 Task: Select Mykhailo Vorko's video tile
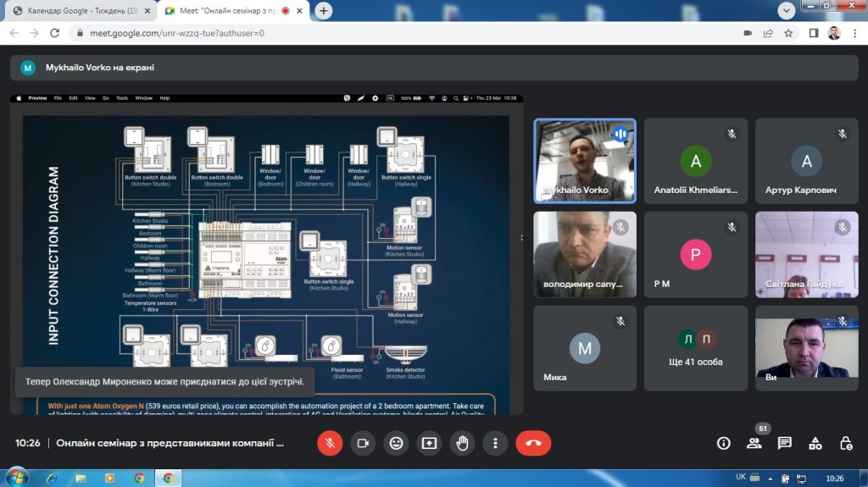point(584,160)
